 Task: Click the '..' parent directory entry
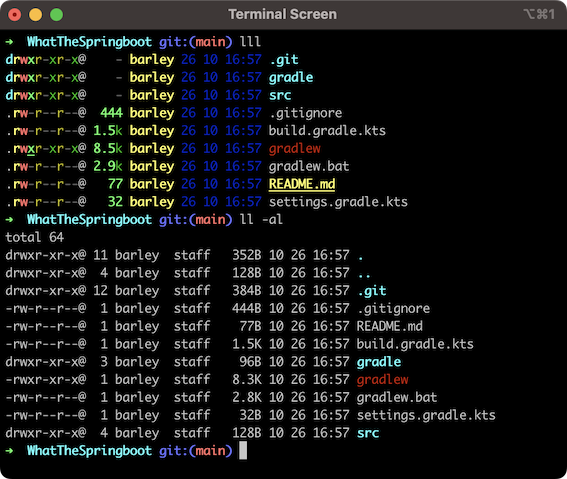364,276
